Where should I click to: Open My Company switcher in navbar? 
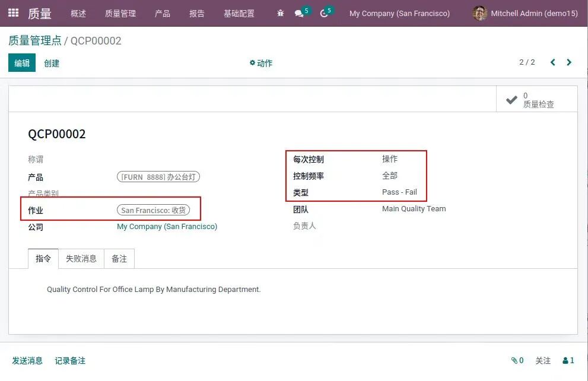pyautogui.click(x=399, y=13)
